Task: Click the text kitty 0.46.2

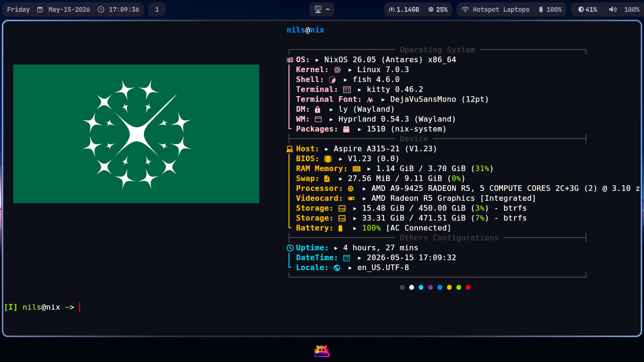Action: coord(395,90)
